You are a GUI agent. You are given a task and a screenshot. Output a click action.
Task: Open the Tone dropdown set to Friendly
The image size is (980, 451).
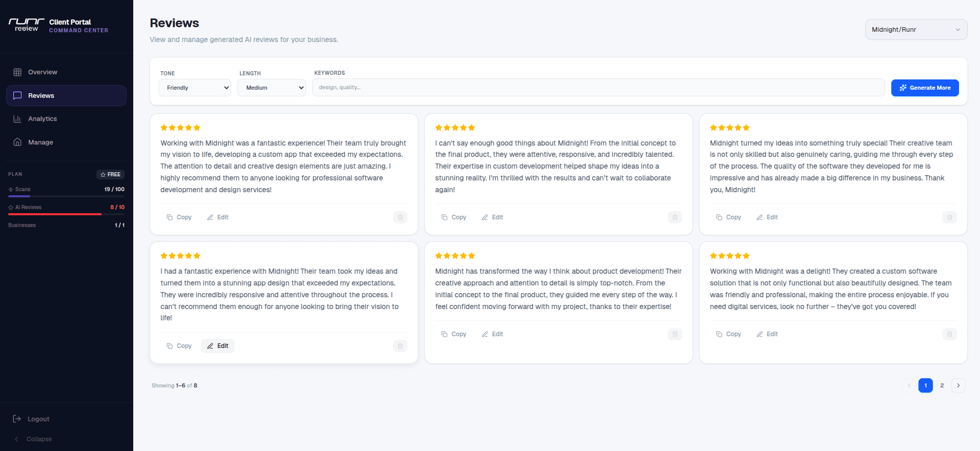[194, 88]
